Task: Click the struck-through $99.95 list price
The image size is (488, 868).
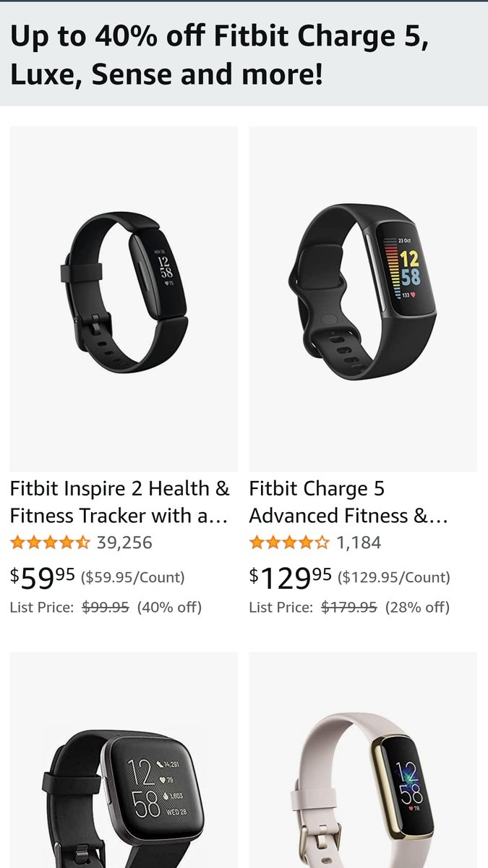Action: [x=106, y=608]
